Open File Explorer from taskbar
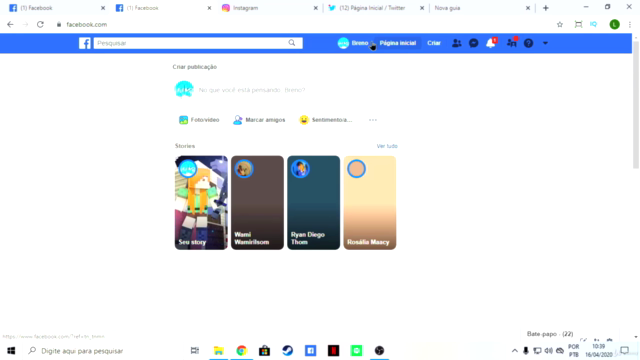The height and width of the screenshot is (360, 640). (219, 351)
